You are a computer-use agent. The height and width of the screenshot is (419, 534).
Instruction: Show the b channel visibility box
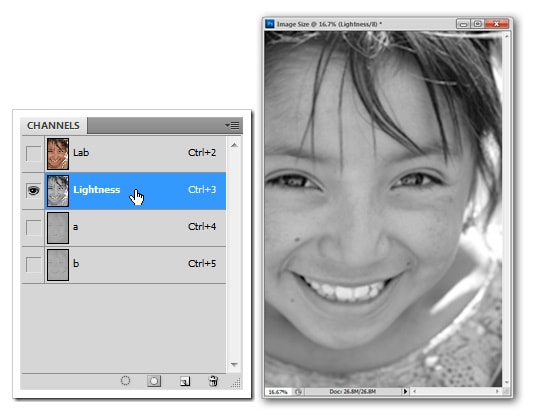pos(33,265)
